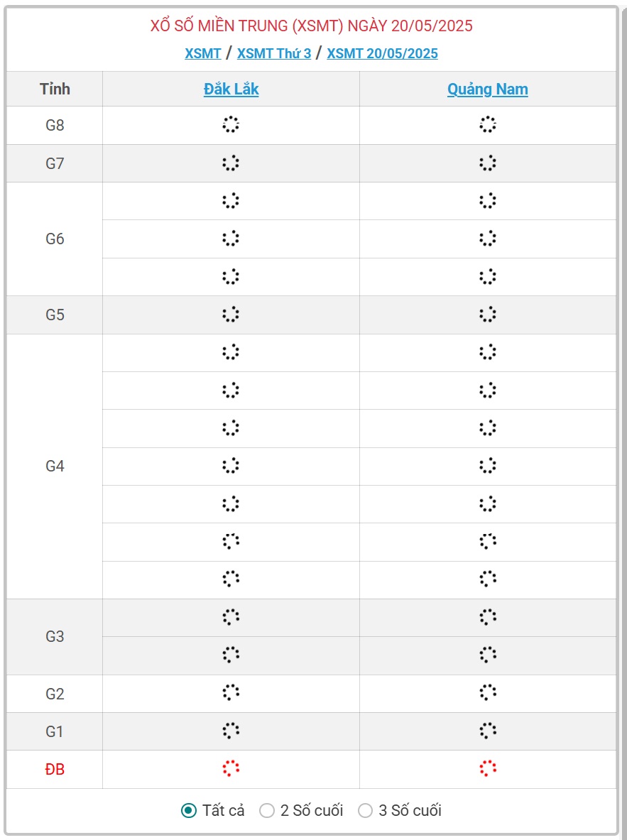
Task: Click the ĐB row label in red
Action: pos(55,769)
